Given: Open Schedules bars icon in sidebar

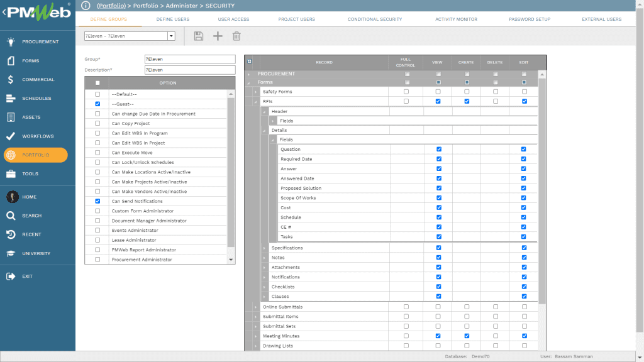Looking at the screenshot, I should tap(11, 98).
